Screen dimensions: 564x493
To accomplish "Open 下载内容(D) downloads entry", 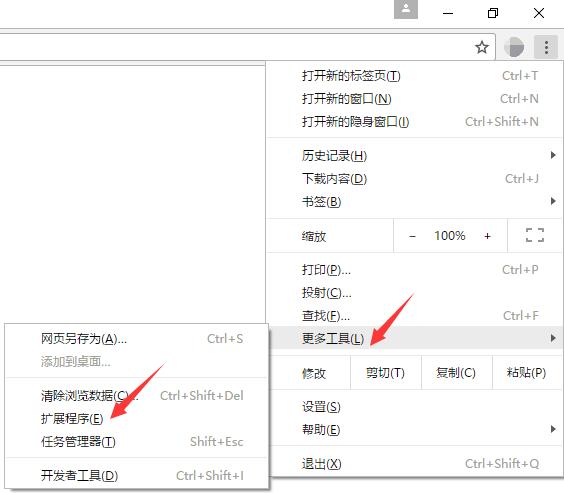I will tap(415, 179).
